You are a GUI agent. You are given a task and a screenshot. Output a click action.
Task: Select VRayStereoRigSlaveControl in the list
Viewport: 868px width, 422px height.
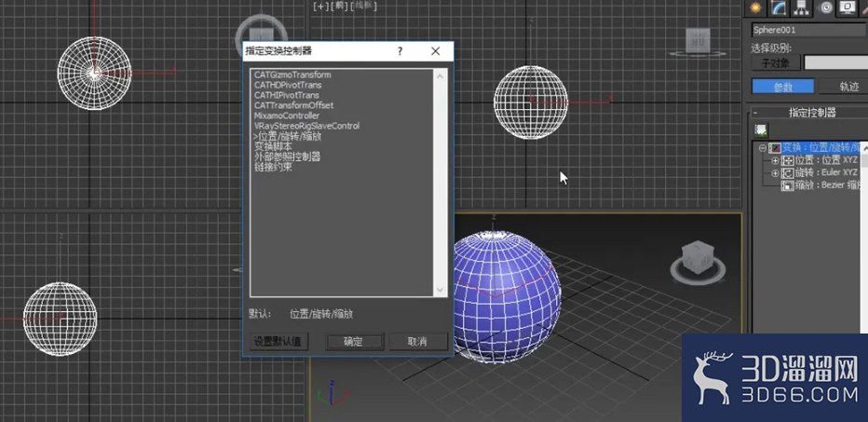click(x=306, y=126)
